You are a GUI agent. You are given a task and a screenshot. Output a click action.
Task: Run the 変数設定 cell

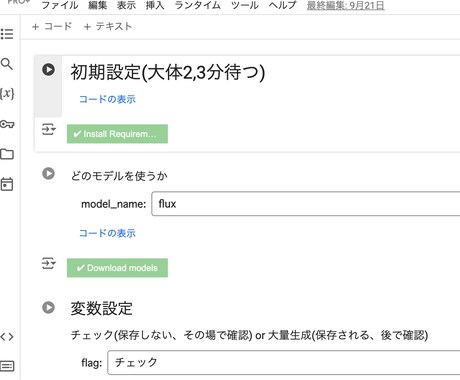click(x=48, y=307)
